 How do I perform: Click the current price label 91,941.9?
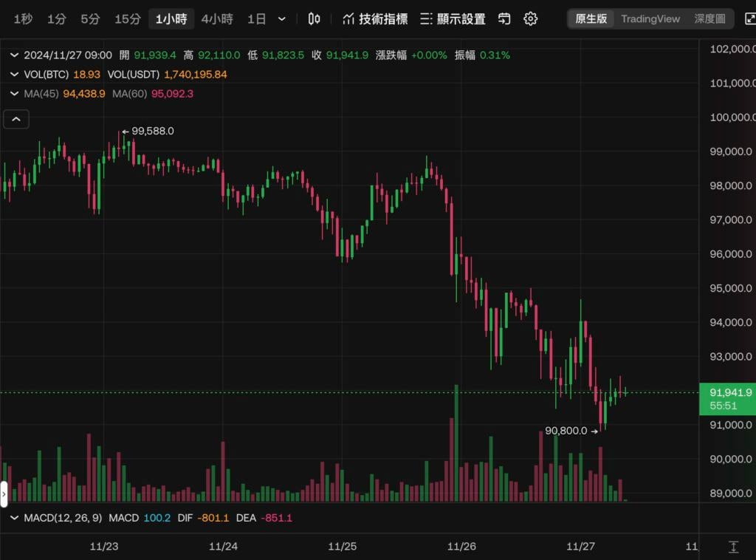click(x=727, y=398)
